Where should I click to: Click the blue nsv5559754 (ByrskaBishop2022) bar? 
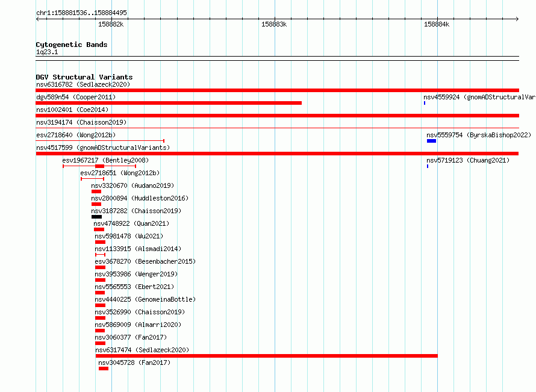pyautogui.click(x=431, y=141)
